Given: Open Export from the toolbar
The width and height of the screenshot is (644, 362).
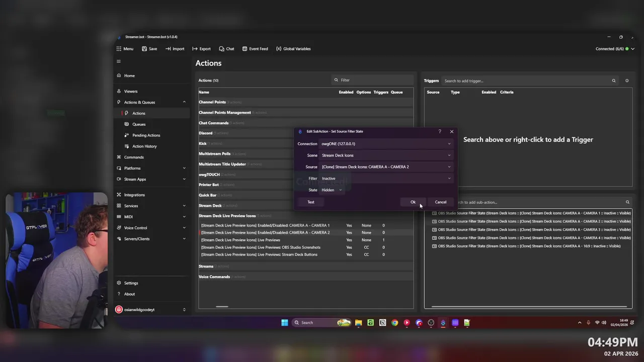Looking at the screenshot, I should coord(201,49).
